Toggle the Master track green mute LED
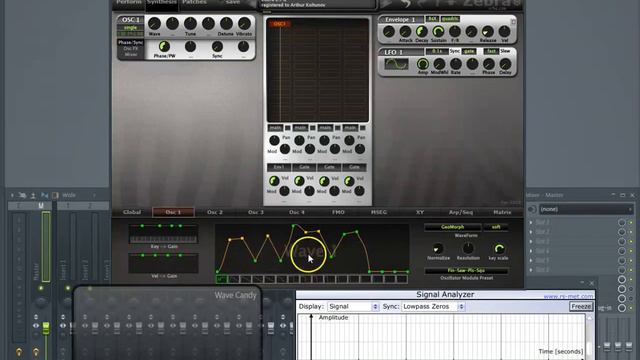640x360 pixels. click(41, 288)
